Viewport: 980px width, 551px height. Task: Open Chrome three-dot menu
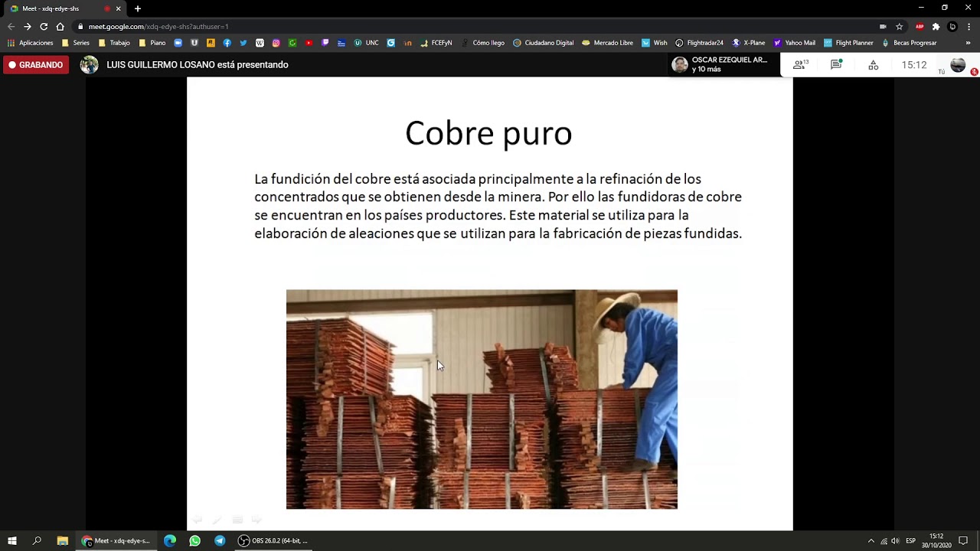969,26
